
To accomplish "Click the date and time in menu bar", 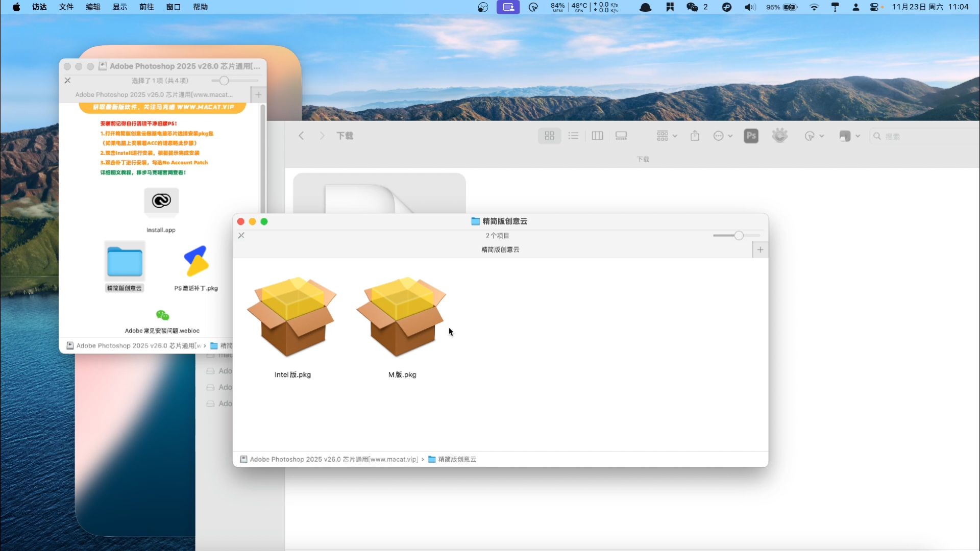I will pyautogui.click(x=930, y=7).
